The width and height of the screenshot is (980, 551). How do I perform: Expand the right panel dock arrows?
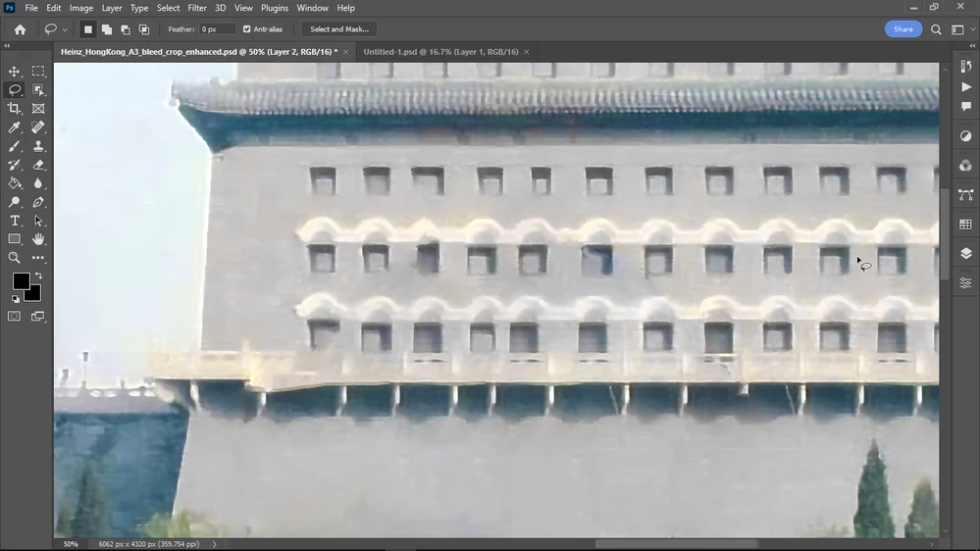[x=972, y=46]
